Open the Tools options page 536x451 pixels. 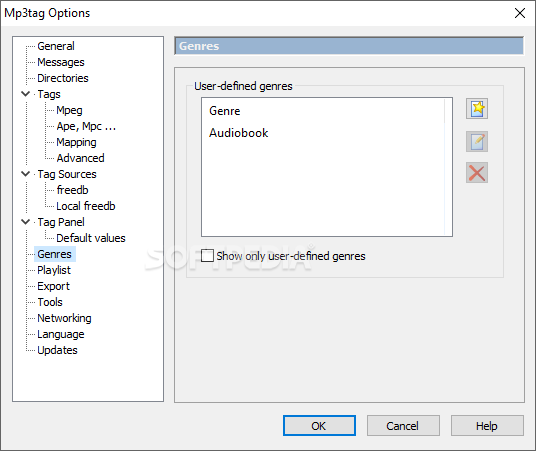click(50, 302)
